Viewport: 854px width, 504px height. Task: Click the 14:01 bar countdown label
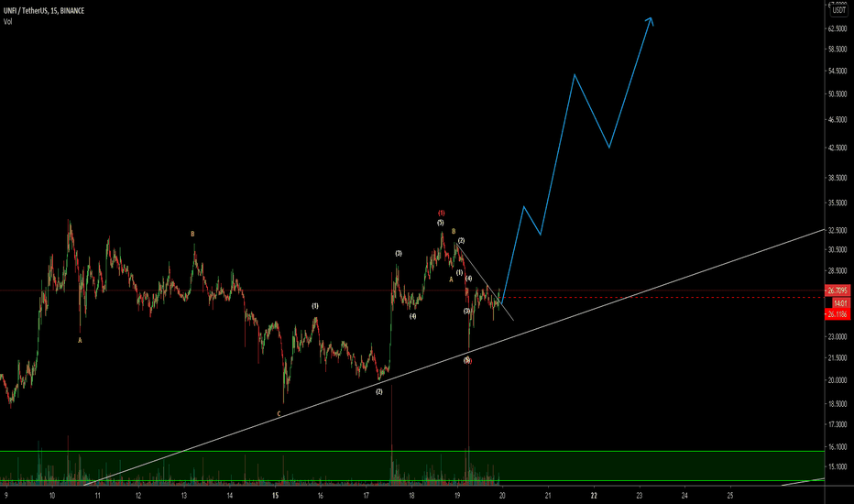839,303
